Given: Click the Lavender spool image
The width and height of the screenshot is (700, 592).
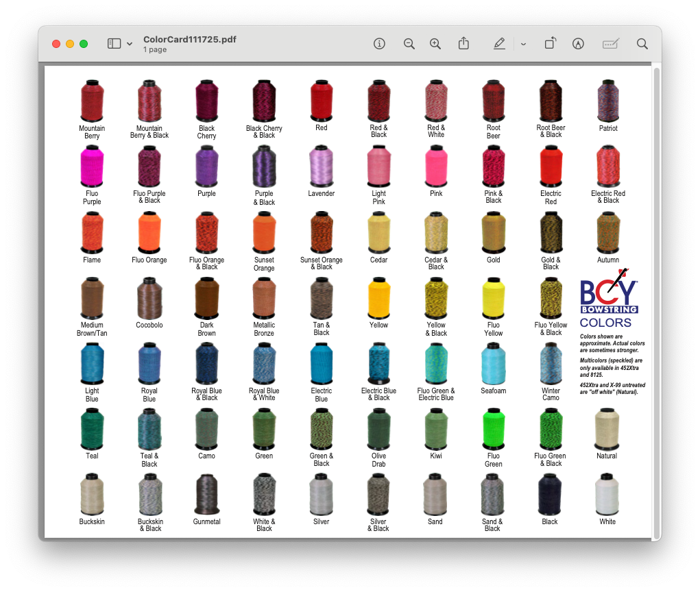Looking at the screenshot, I should [x=322, y=166].
